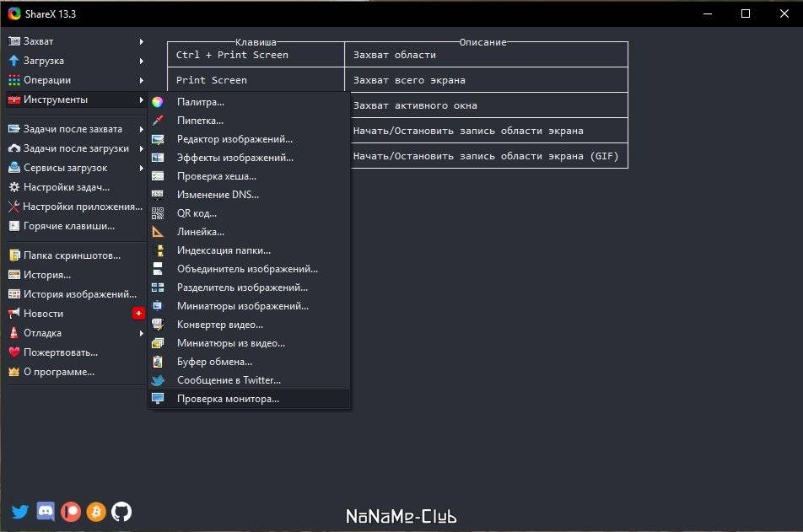Screen dimensions: 803x532
Task: Select Линейка... entry
Action: 249,232
